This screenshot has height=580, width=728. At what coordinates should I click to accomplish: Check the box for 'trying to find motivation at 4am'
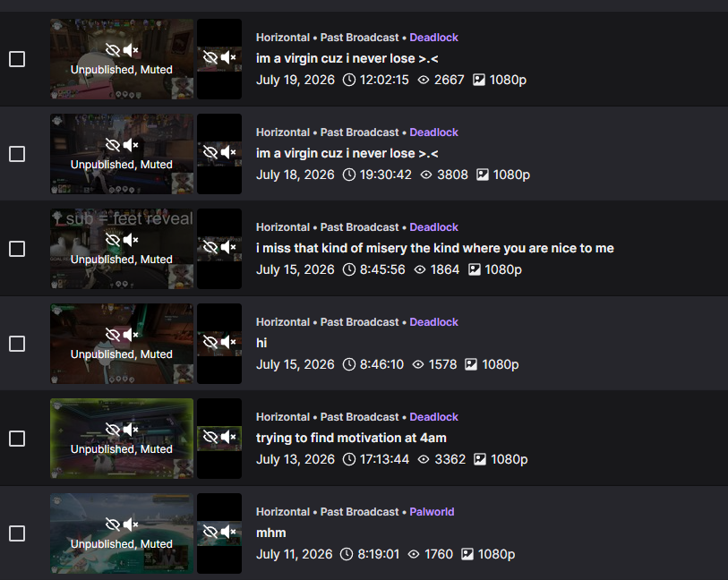[x=17, y=439]
